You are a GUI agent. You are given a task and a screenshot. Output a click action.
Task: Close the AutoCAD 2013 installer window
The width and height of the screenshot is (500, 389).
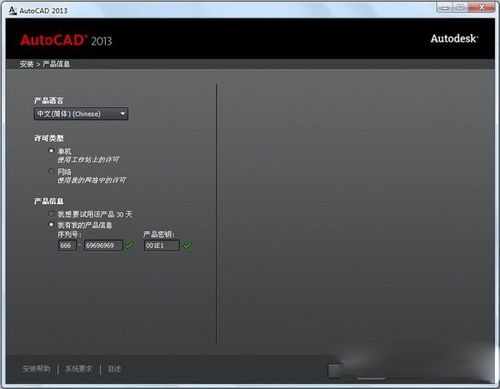click(x=481, y=7)
